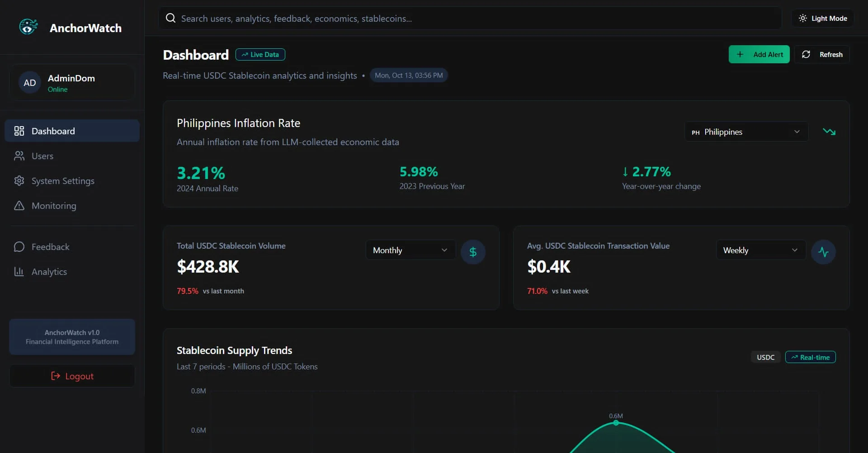Click the Stablecoin Supply Trends heading
Image resolution: width=868 pixels, height=453 pixels.
click(x=234, y=350)
